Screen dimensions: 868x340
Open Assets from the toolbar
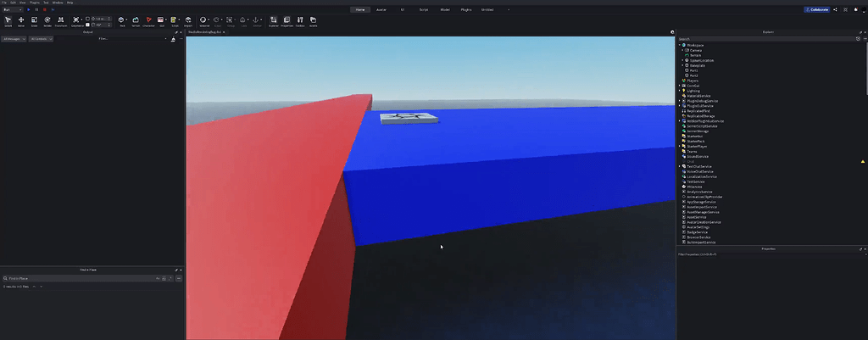click(314, 21)
